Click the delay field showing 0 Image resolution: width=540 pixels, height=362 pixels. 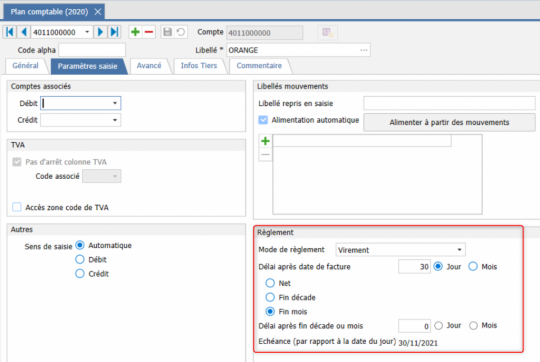click(414, 326)
